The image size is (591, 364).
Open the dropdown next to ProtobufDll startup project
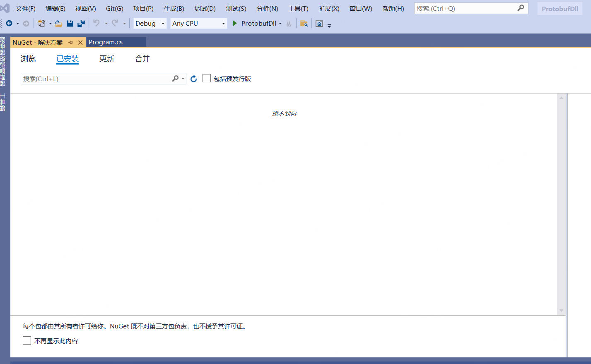click(x=280, y=23)
